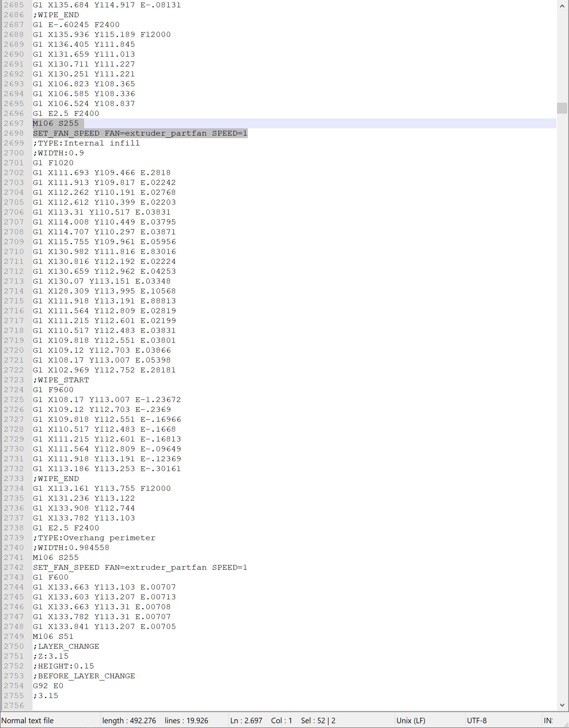Click 'length : 492.276' in status bar
The image size is (569, 728).
click(129, 720)
